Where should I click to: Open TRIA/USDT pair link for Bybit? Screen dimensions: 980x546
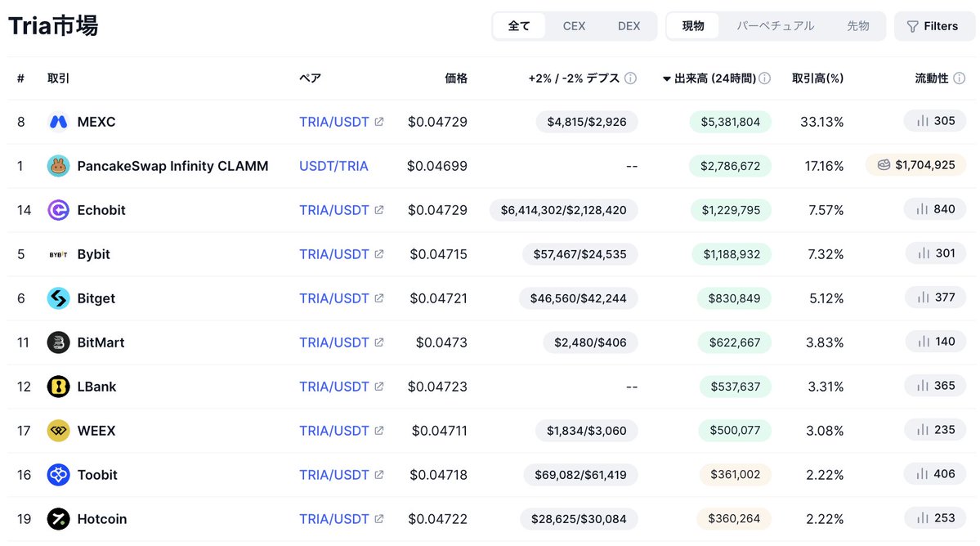[333, 254]
